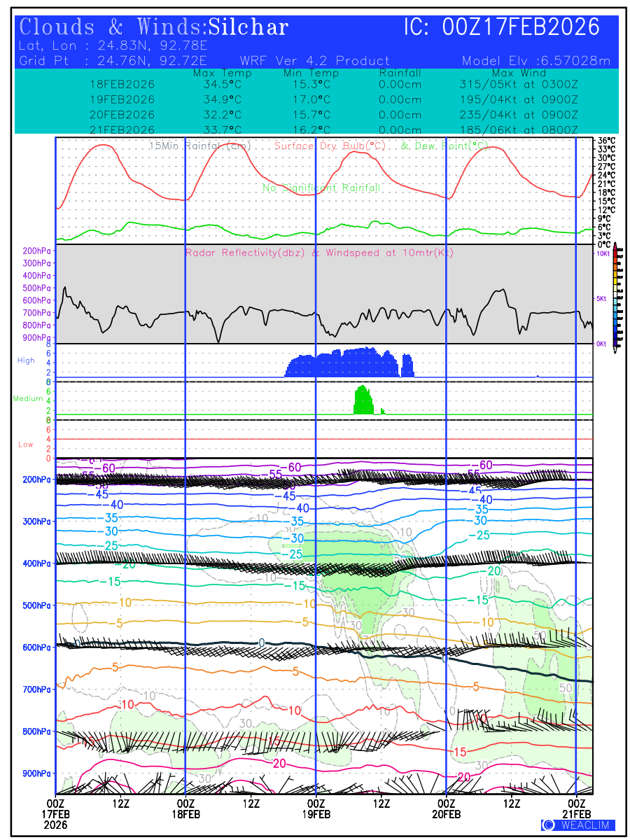Click the No Significant Rainfall message
Viewport: 630px width, 840px height.
pos(321,188)
